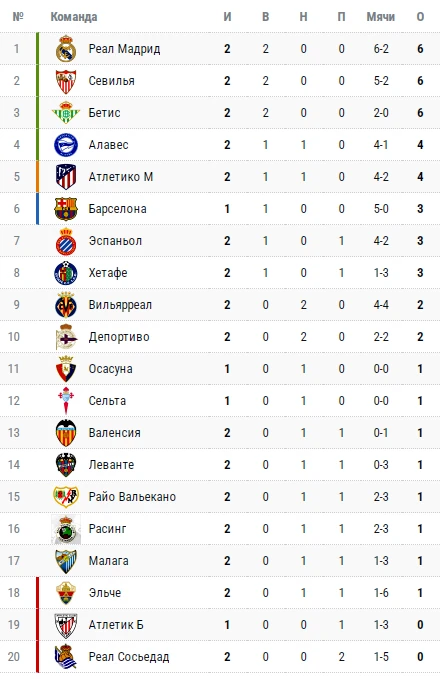Image resolution: width=440 pixels, height=679 pixels.
Task: Open the Реал Мадрид team link
Action: (124, 48)
